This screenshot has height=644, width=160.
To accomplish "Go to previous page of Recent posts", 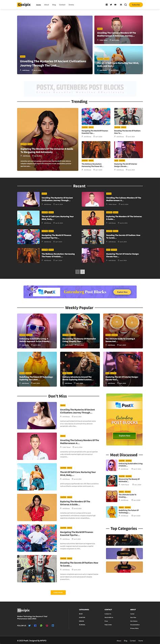I will 77,272.
